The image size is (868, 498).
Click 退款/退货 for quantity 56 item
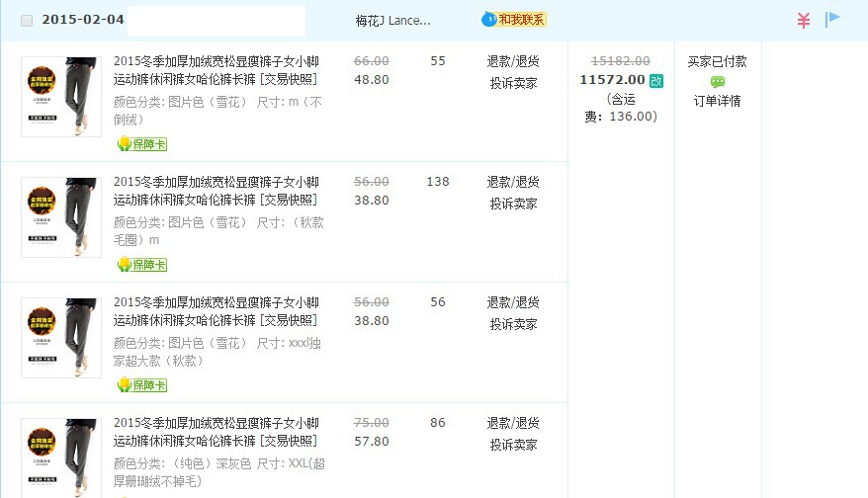[513, 302]
